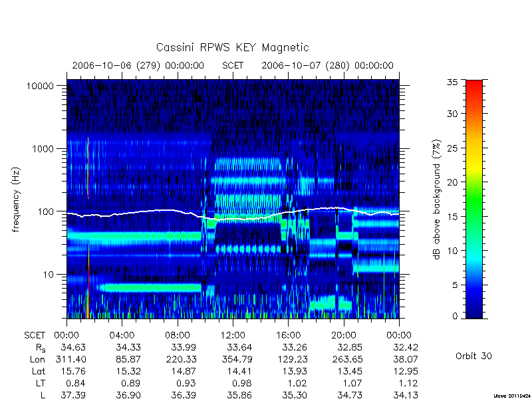
Task: Click the L value 34.13
Action: pyautogui.click(x=405, y=395)
